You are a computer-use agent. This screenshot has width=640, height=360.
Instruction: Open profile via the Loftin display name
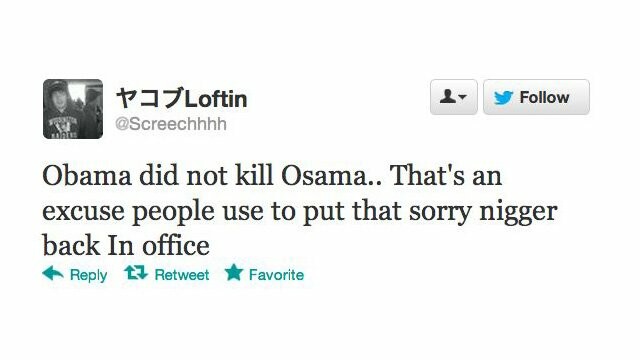click(x=216, y=99)
